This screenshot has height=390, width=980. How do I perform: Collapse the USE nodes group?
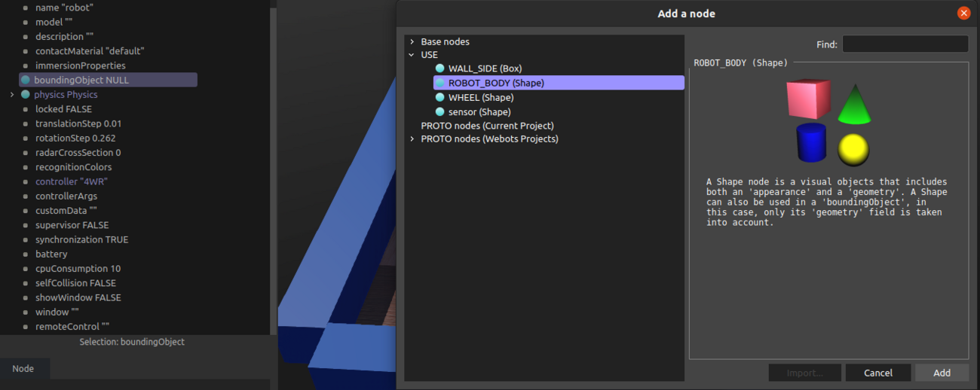412,55
